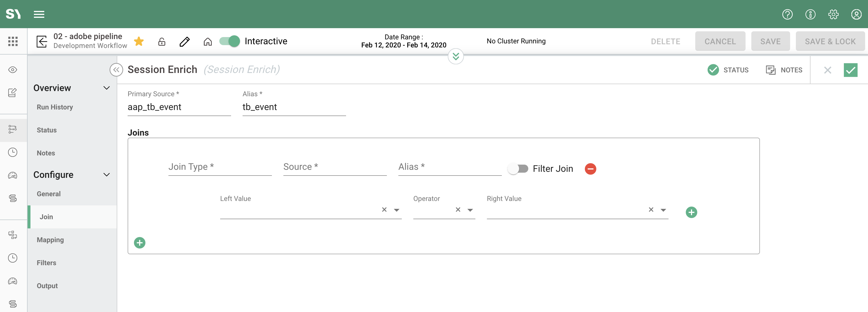Enable the Filter Join switch
Screen dimensions: 868x312
(518, 169)
